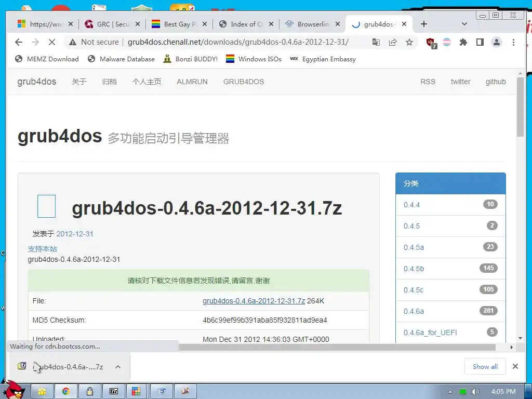Image resolution: width=532 pixels, height=399 pixels.
Task: Download grub4dos-0.4.6a-2012-12-31.7z file link
Action: tap(254, 301)
